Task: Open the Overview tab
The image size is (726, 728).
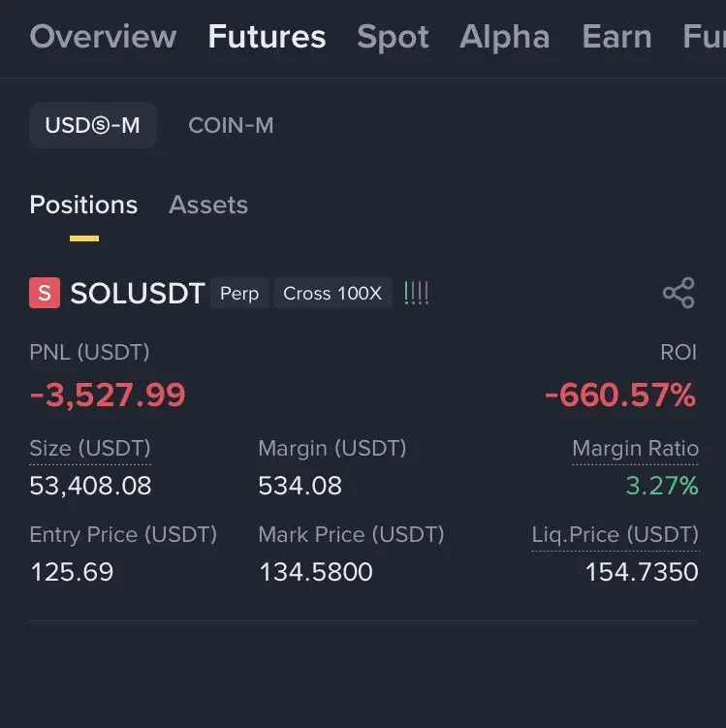Action: (103, 37)
